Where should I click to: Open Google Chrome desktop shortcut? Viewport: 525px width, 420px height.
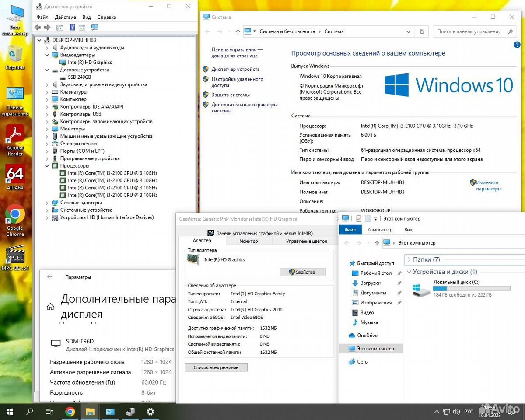point(15,221)
